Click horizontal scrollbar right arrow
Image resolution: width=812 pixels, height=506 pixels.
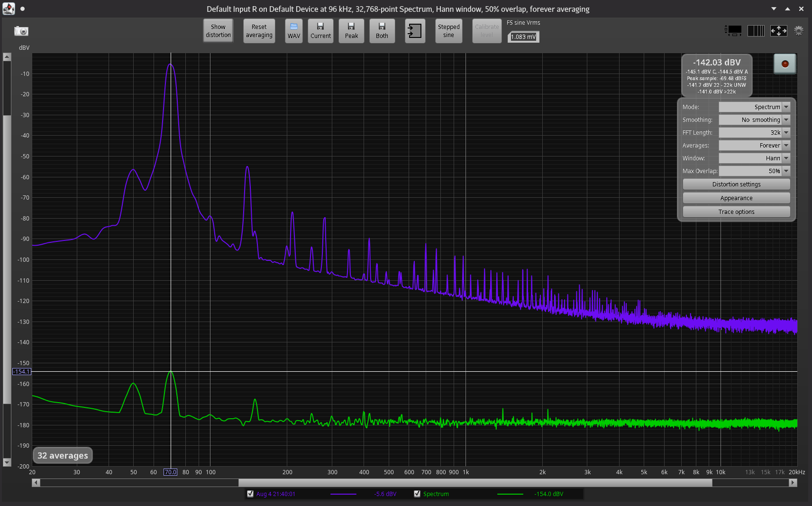793,483
